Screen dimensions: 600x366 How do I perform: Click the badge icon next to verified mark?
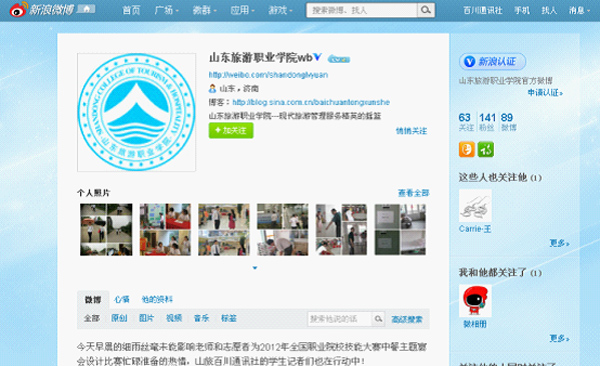coord(339,59)
